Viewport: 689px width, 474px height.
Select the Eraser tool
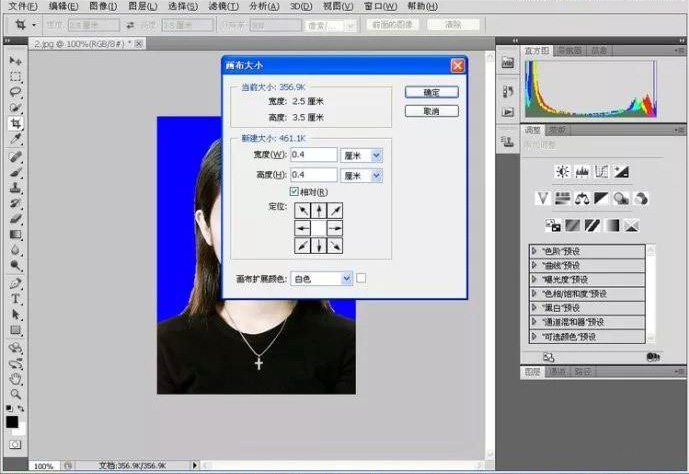click(15, 219)
